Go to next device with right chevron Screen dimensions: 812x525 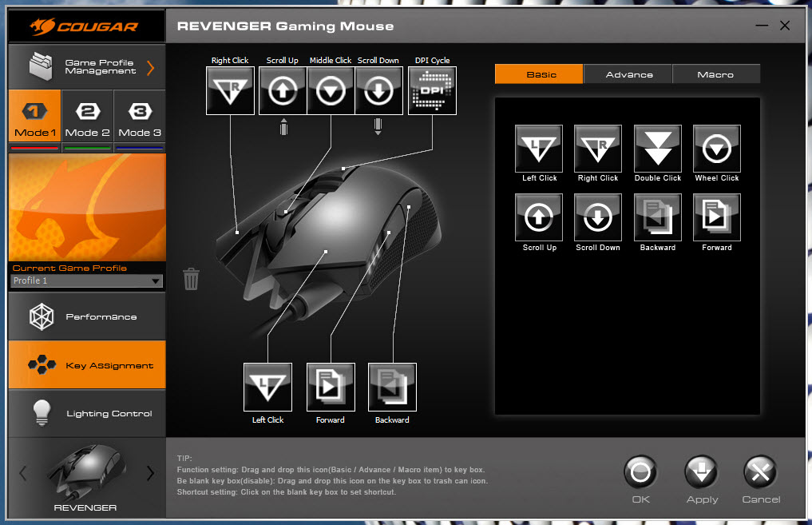point(150,472)
